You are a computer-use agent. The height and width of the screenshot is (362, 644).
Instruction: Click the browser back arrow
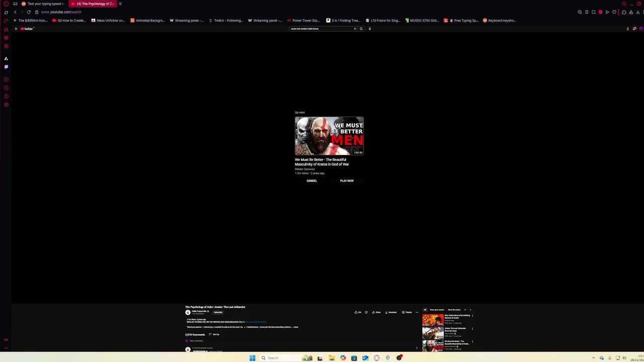point(15,12)
